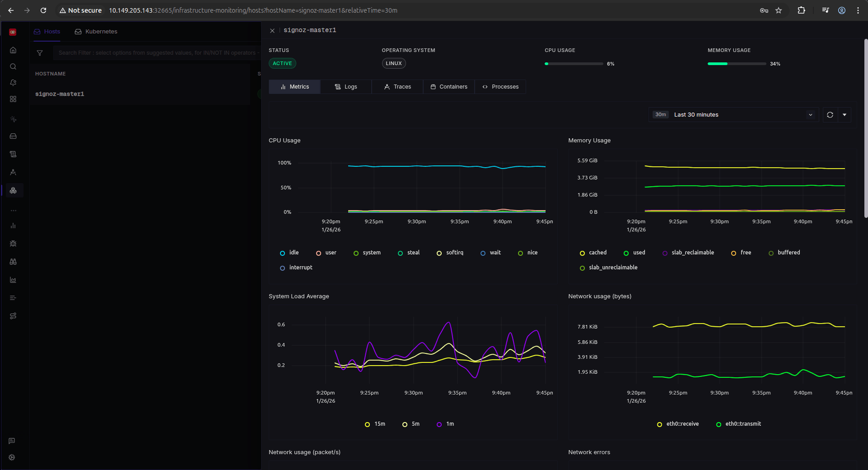Open the Hosts tab

tap(47, 32)
